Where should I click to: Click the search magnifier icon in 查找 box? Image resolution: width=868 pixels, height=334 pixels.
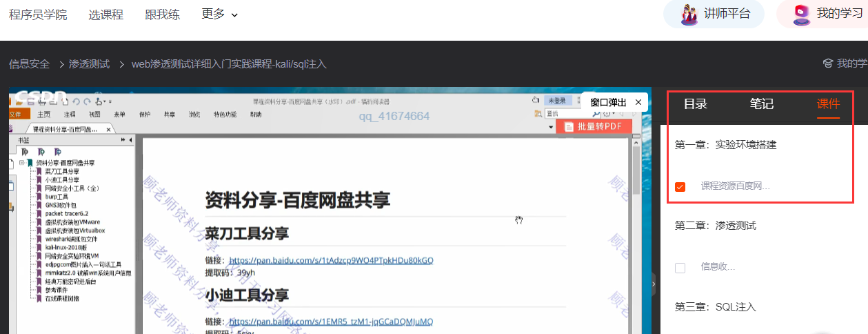(x=596, y=114)
